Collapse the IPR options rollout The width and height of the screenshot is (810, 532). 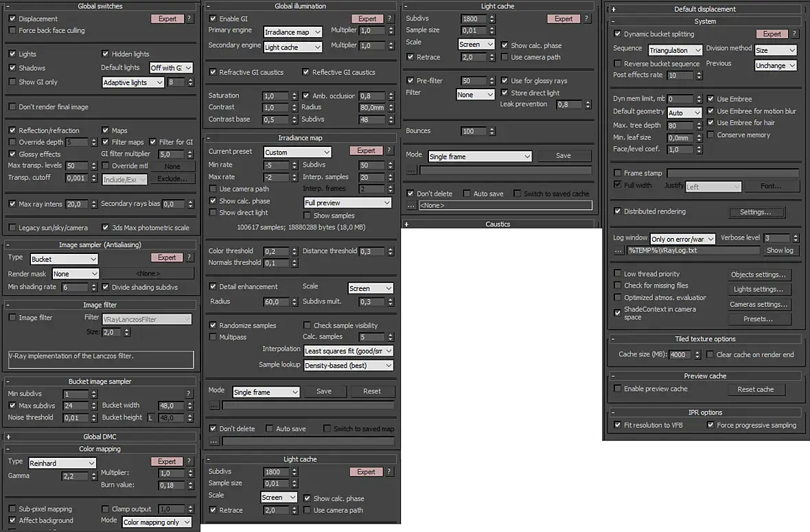pos(613,413)
